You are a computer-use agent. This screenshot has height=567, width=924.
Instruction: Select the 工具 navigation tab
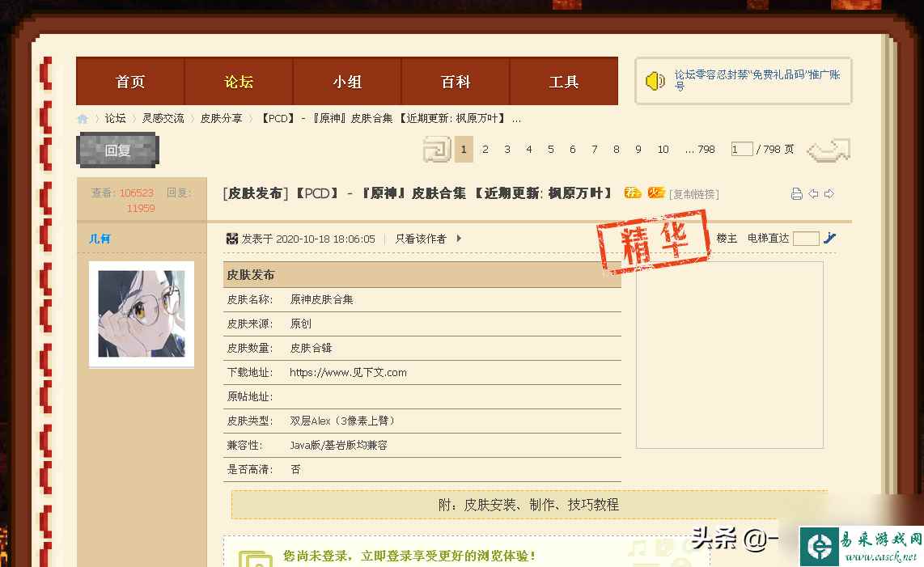click(x=563, y=81)
